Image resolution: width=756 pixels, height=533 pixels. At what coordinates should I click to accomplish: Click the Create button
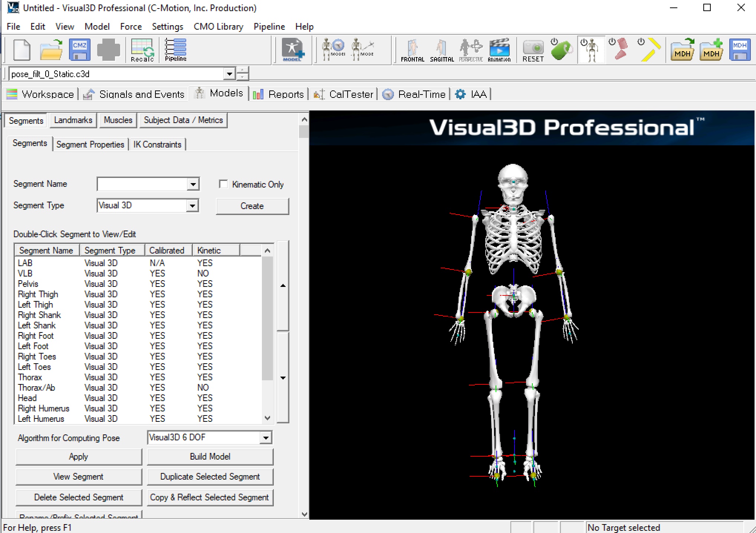pos(252,206)
